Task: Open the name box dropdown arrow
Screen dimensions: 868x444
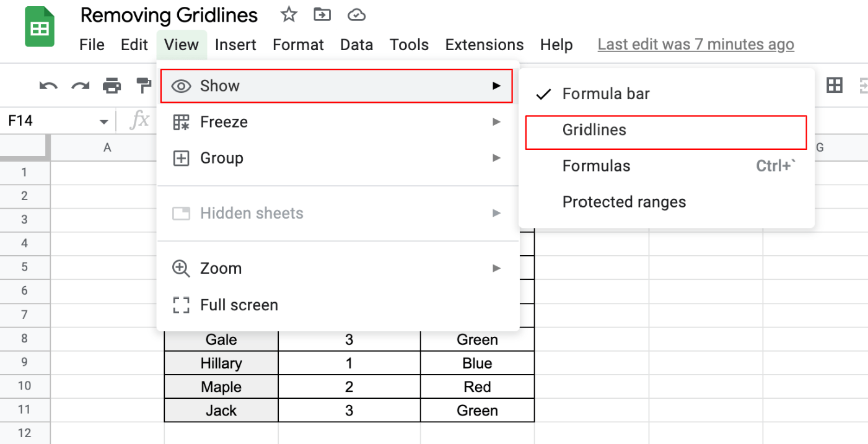Action: pos(103,121)
